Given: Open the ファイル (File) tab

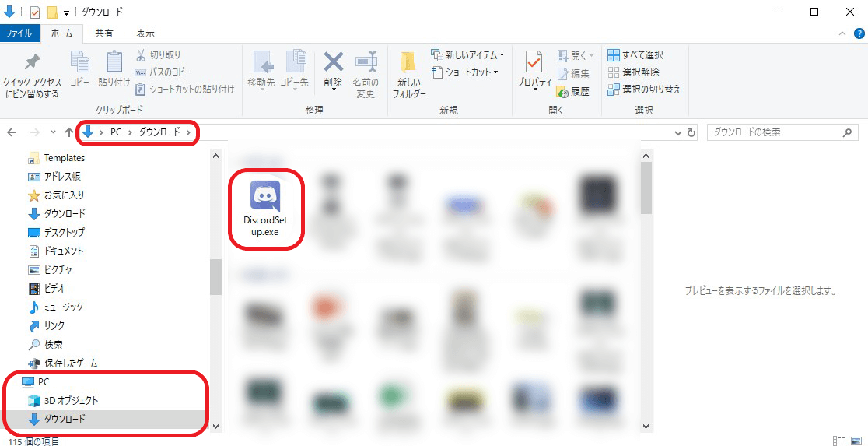Looking at the screenshot, I should click(22, 33).
